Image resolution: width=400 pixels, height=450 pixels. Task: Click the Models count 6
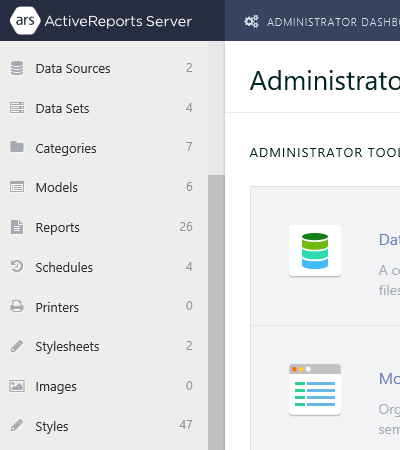click(189, 187)
